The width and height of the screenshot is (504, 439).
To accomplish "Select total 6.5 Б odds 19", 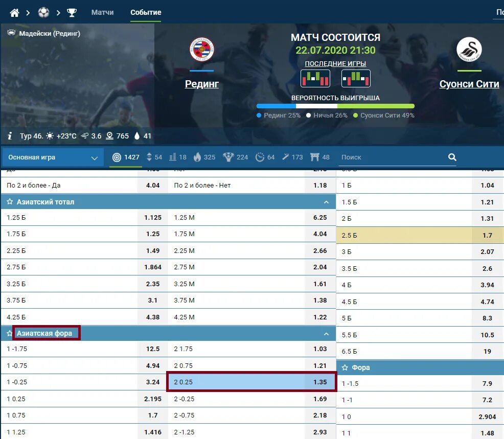I will (x=420, y=351).
